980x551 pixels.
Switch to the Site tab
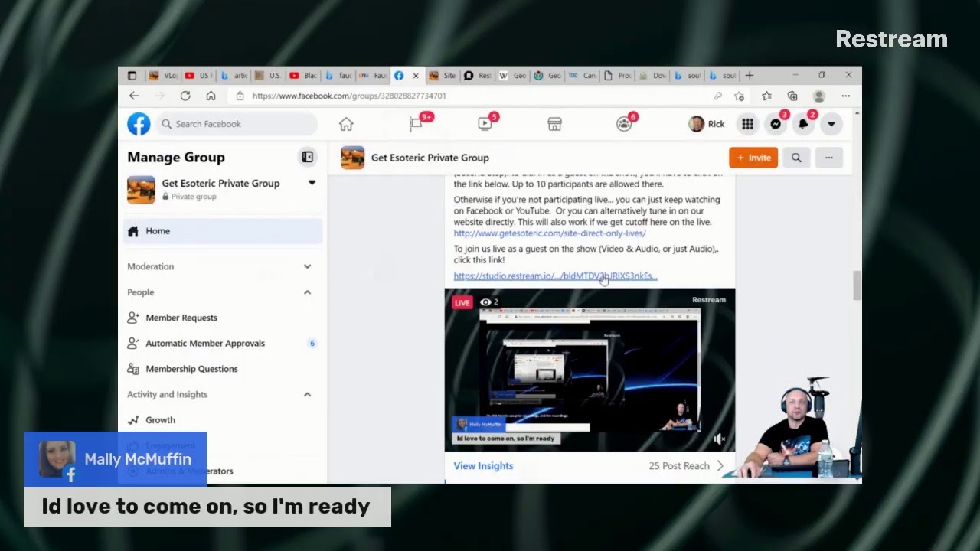coord(442,76)
